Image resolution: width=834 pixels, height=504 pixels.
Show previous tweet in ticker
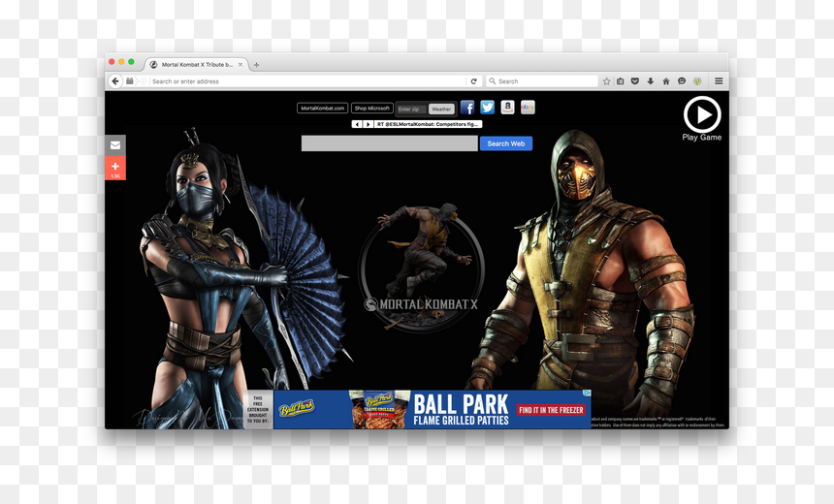point(356,124)
